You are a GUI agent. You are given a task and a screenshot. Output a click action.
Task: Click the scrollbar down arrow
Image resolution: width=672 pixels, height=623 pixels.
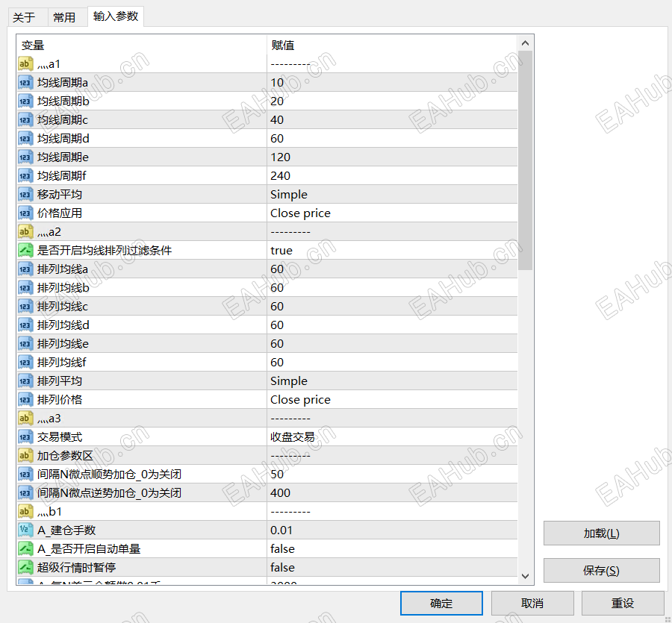[x=526, y=576]
